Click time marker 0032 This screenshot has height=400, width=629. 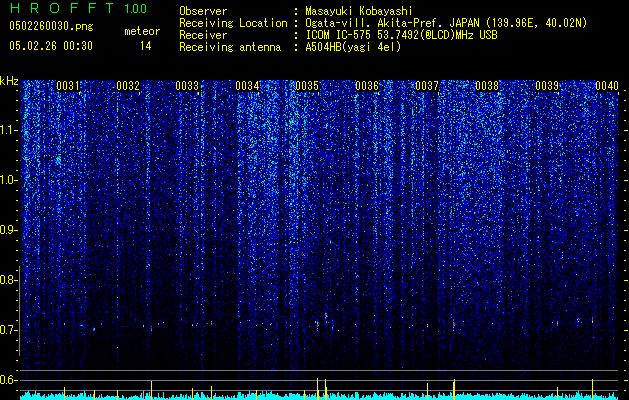pyautogui.click(x=128, y=86)
